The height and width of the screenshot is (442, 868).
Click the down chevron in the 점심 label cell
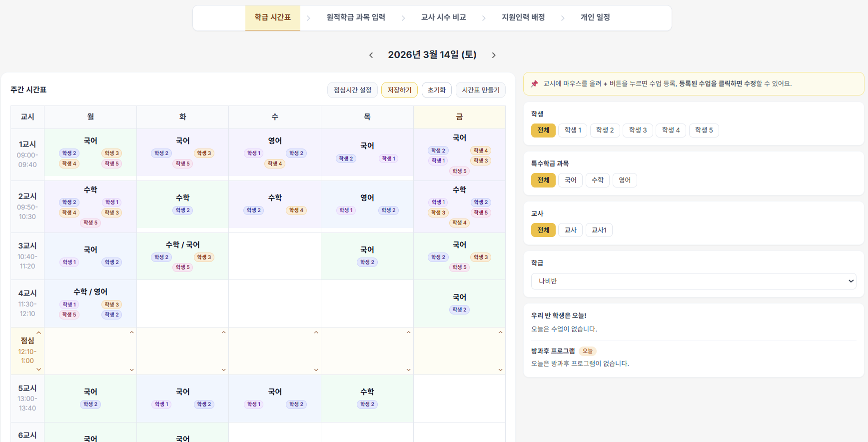pos(39,369)
